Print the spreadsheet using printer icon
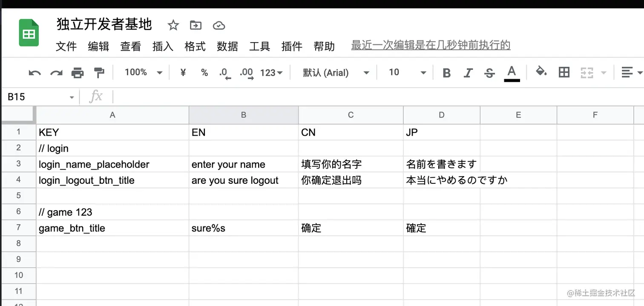 point(78,73)
